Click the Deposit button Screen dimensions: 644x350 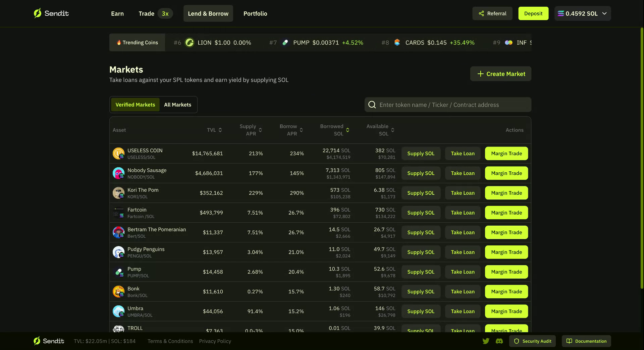533,13
